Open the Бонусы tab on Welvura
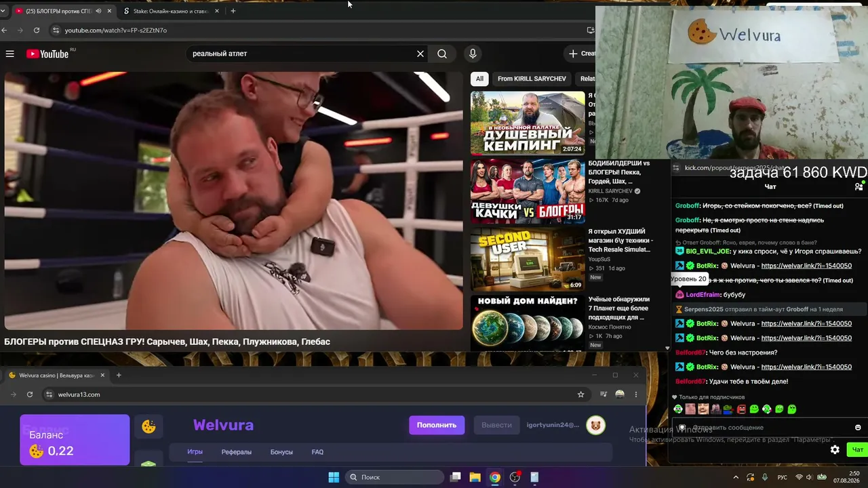 [x=281, y=452]
